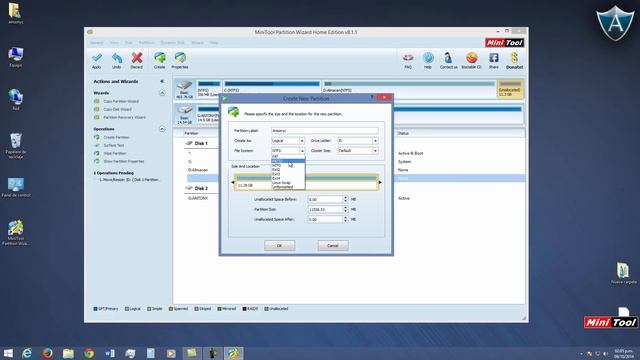Click Unallocated Space After spinner arrows

(345, 220)
